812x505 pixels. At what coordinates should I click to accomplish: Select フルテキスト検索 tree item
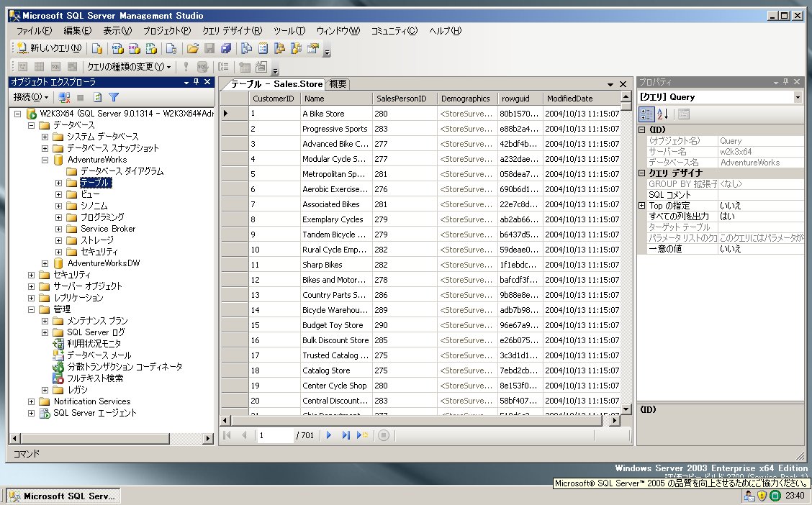tap(95, 378)
